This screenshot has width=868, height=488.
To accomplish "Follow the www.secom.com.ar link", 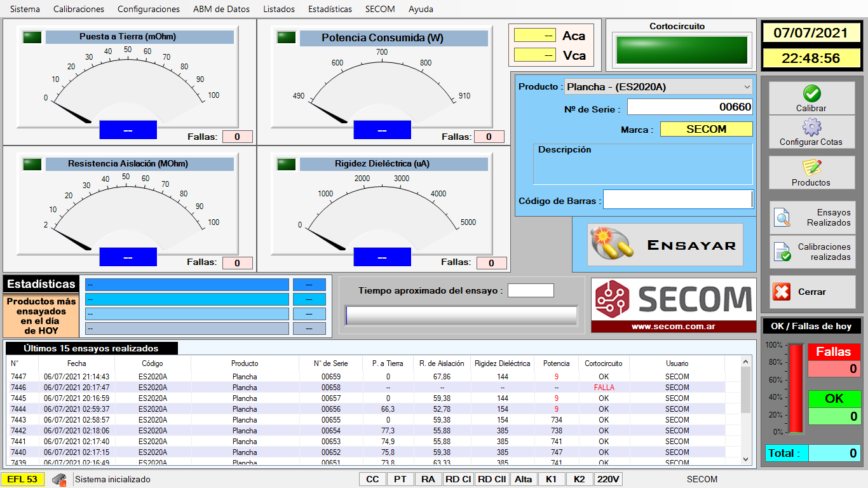I will pyautogui.click(x=674, y=327).
